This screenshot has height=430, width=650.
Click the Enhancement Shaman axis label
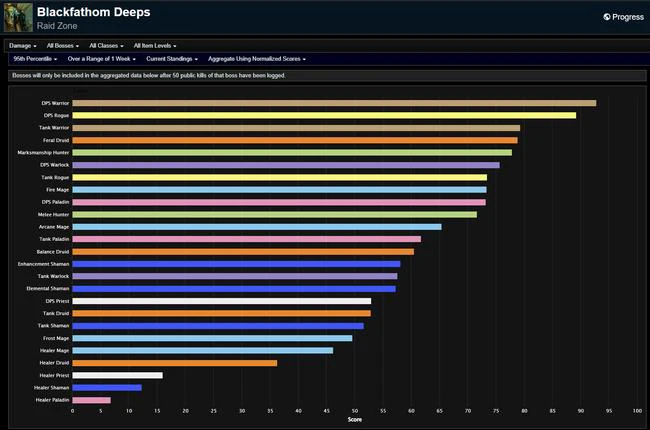tap(43, 264)
